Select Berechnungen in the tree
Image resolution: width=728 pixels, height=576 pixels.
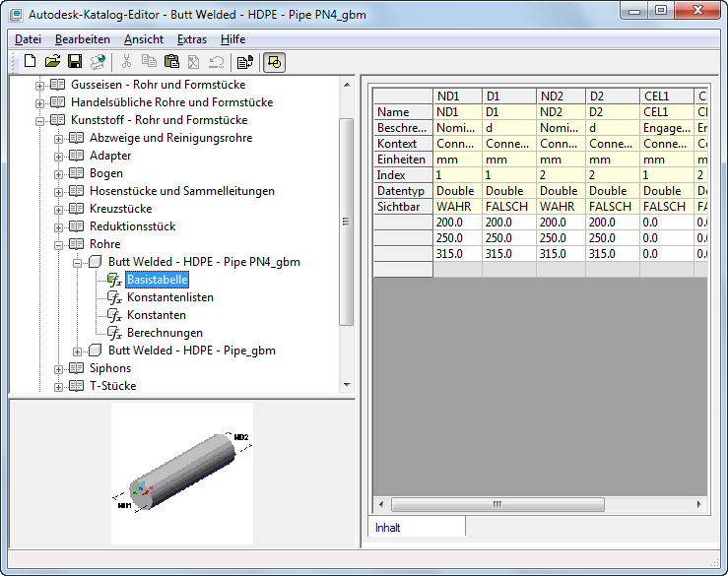[x=165, y=333]
